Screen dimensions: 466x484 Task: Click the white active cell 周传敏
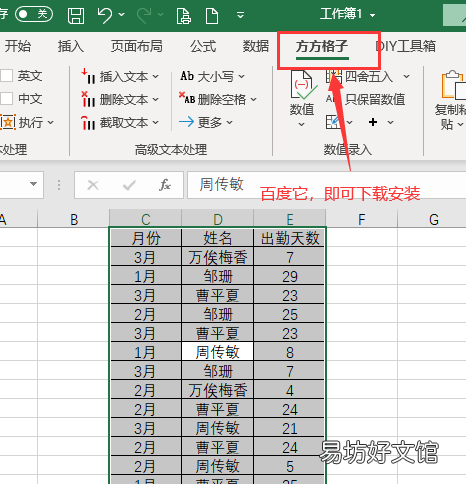pyautogui.click(x=218, y=352)
